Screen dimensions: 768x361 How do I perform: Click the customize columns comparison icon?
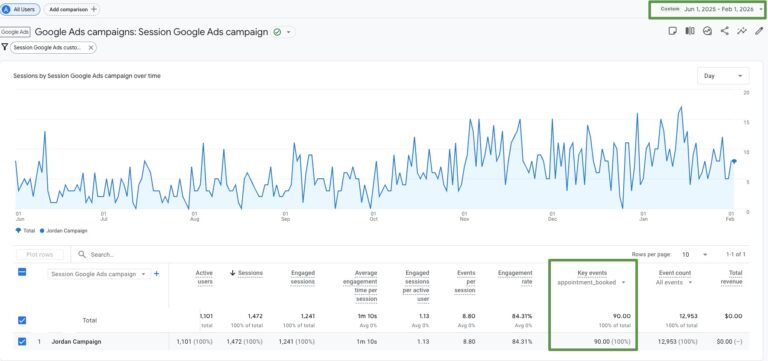click(x=690, y=31)
